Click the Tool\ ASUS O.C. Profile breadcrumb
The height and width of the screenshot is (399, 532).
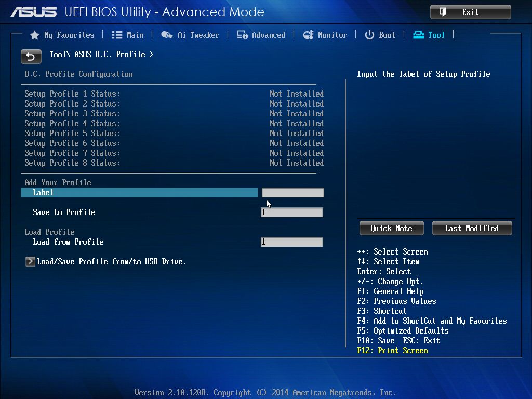click(101, 54)
